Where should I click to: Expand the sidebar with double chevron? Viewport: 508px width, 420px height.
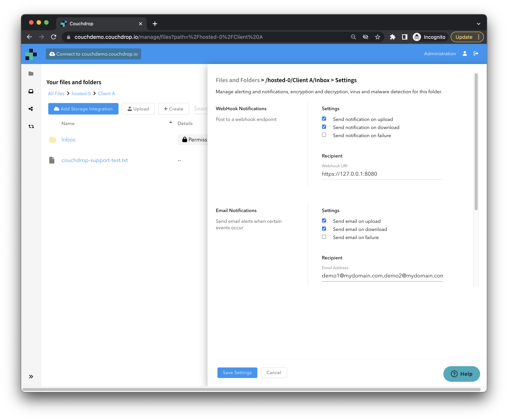pos(31,376)
